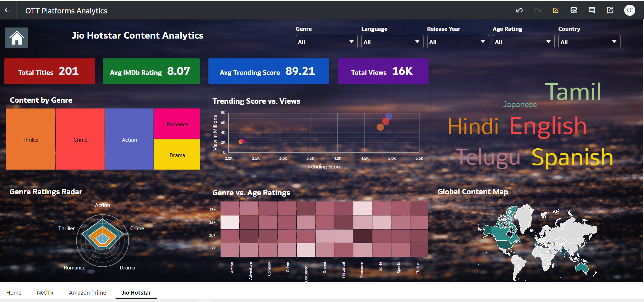This screenshot has width=644, height=302.
Task: Click the Romance label on radar chart
Action: [75, 267]
